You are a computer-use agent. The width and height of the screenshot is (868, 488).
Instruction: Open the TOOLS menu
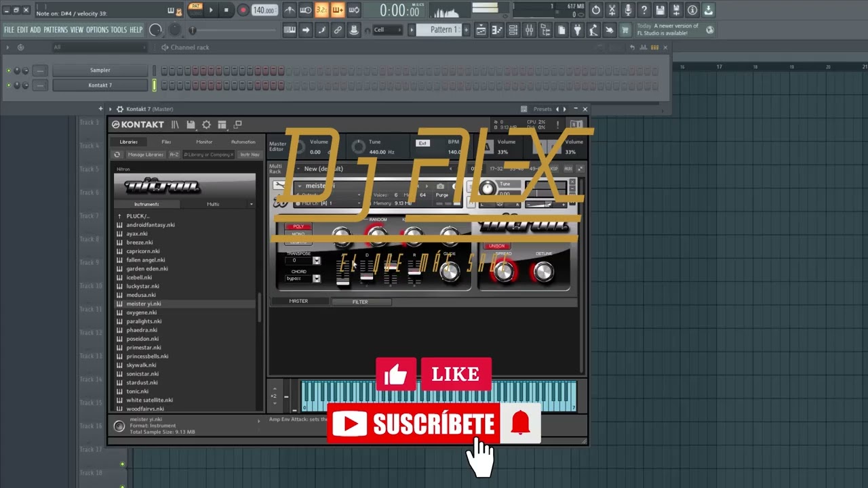(x=119, y=30)
